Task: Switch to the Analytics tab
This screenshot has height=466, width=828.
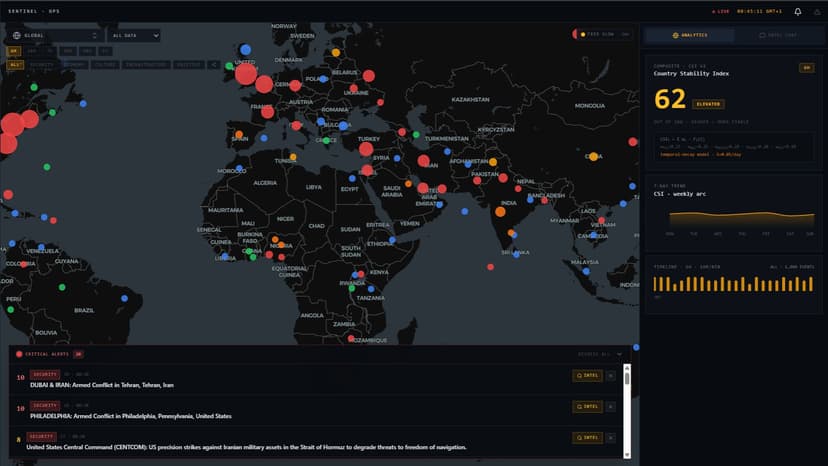Action: (689, 35)
